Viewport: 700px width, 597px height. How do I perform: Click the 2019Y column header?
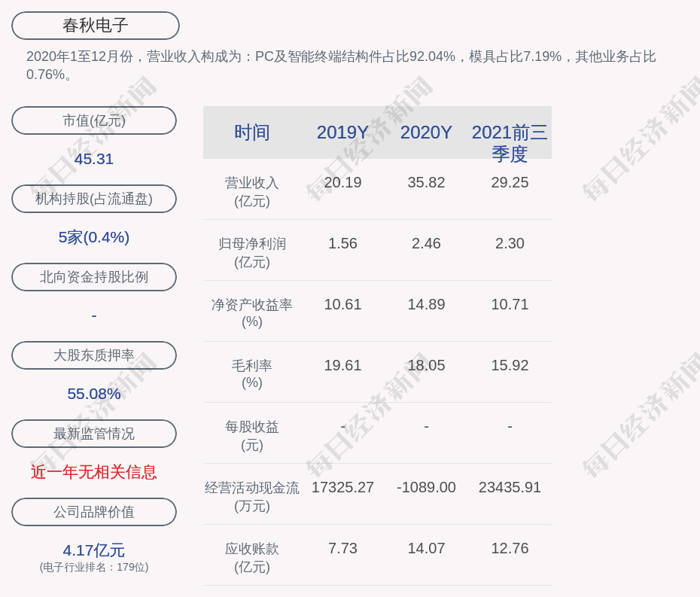coord(342,132)
